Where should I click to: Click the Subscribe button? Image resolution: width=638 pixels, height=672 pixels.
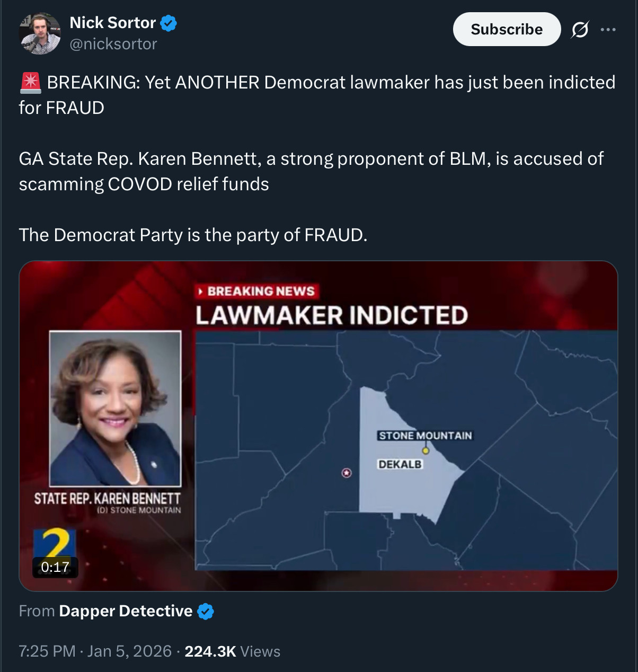point(506,29)
